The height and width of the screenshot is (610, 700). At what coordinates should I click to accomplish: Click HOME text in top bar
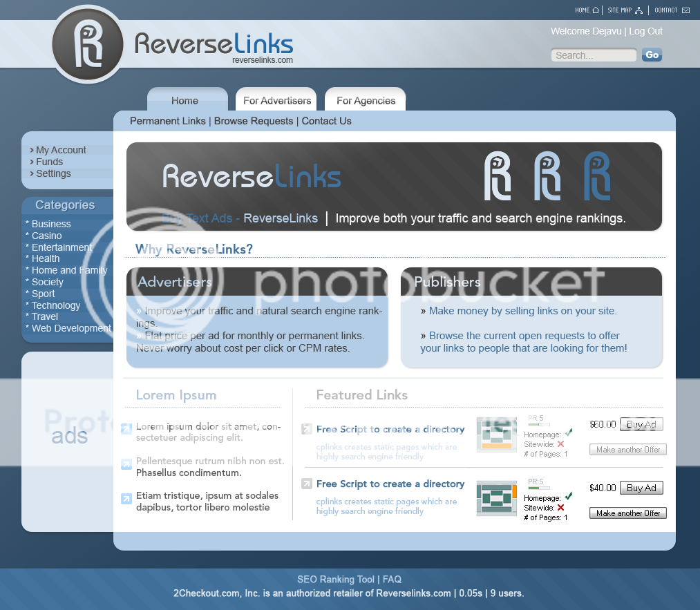582,10
